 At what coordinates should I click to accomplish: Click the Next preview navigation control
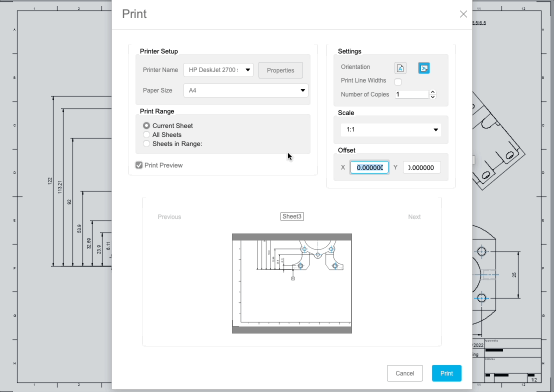tap(414, 216)
